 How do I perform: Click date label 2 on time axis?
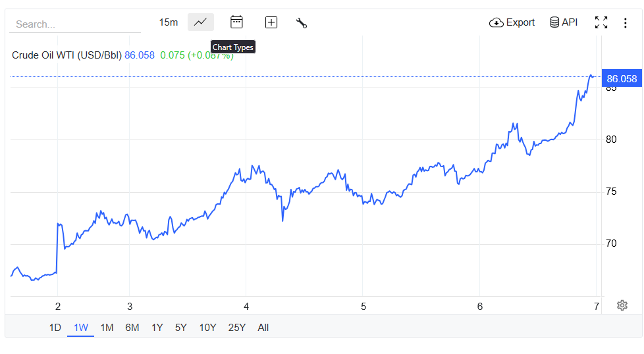pyautogui.click(x=58, y=307)
